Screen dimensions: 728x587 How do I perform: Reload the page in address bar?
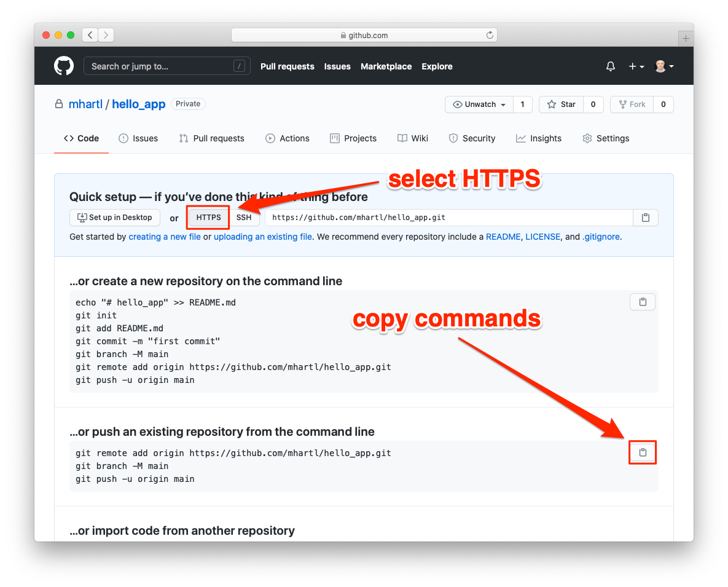490,35
